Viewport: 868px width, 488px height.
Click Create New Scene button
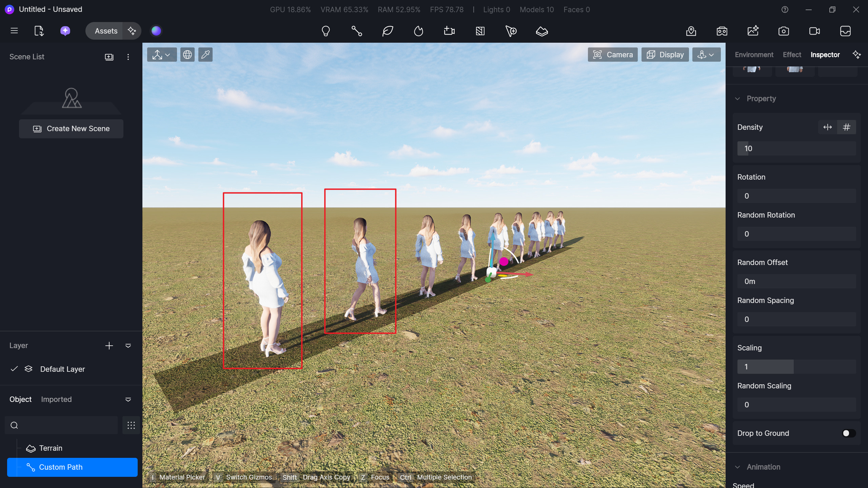tap(71, 129)
